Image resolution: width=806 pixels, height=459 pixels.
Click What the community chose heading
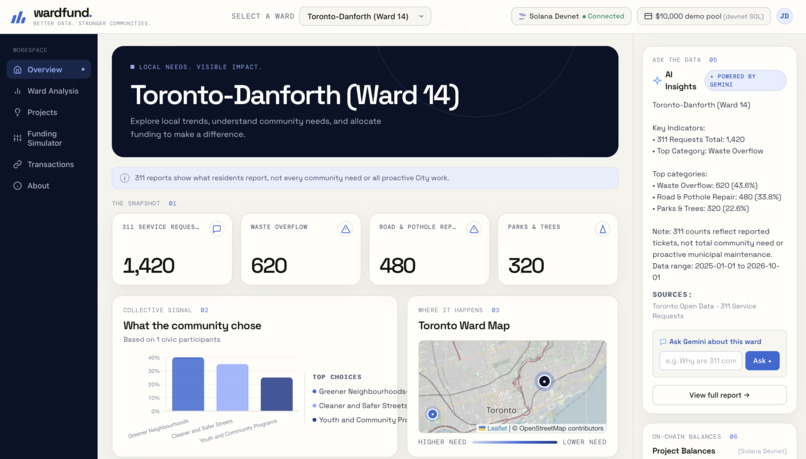click(x=192, y=325)
